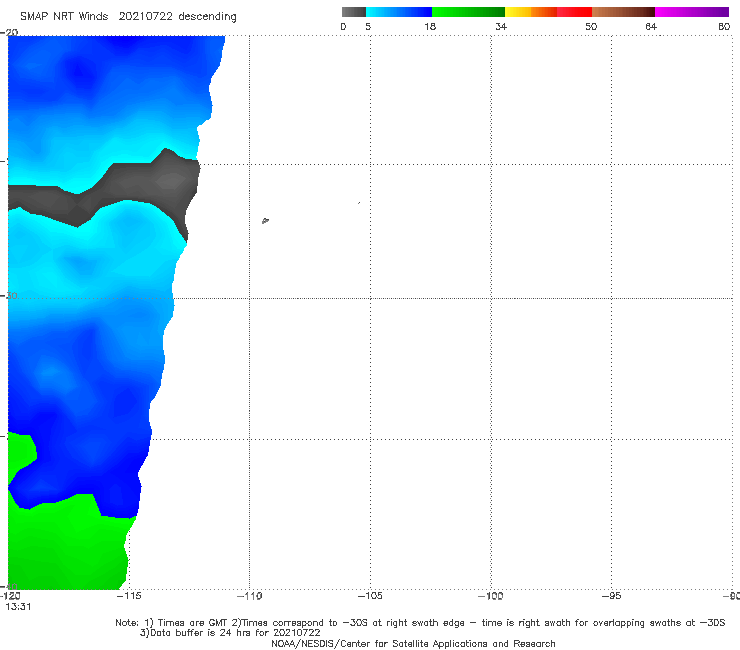This screenshot has height=650, width=740.
Task: Click the longitude label '-95'
Action: (611, 596)
